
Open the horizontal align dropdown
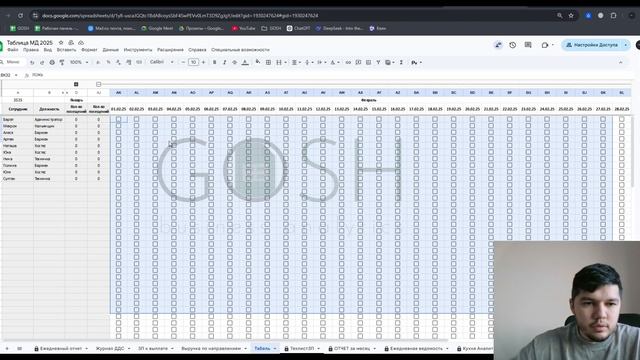[296, 62]
